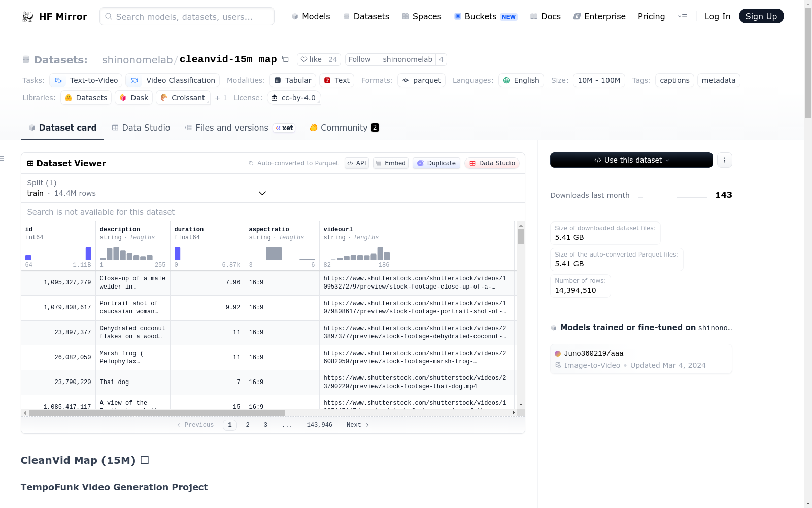
Task: Open the Community tab
Action: click(344, 128)
